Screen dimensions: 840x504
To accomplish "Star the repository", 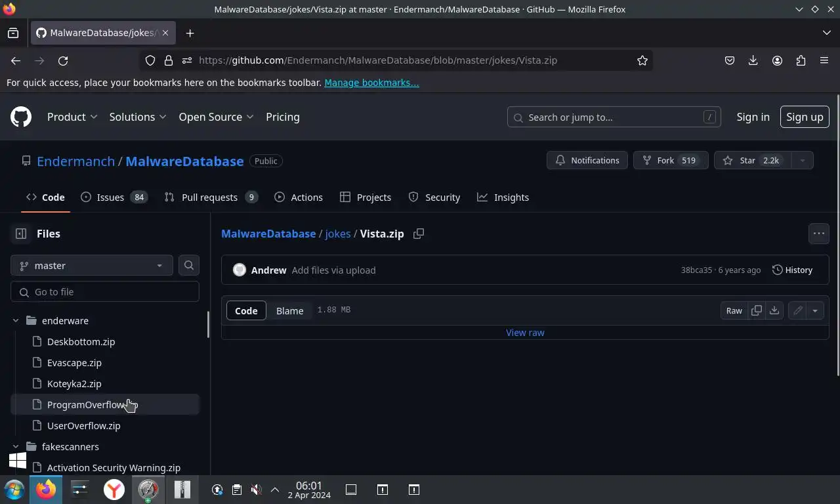I will 752,160.
